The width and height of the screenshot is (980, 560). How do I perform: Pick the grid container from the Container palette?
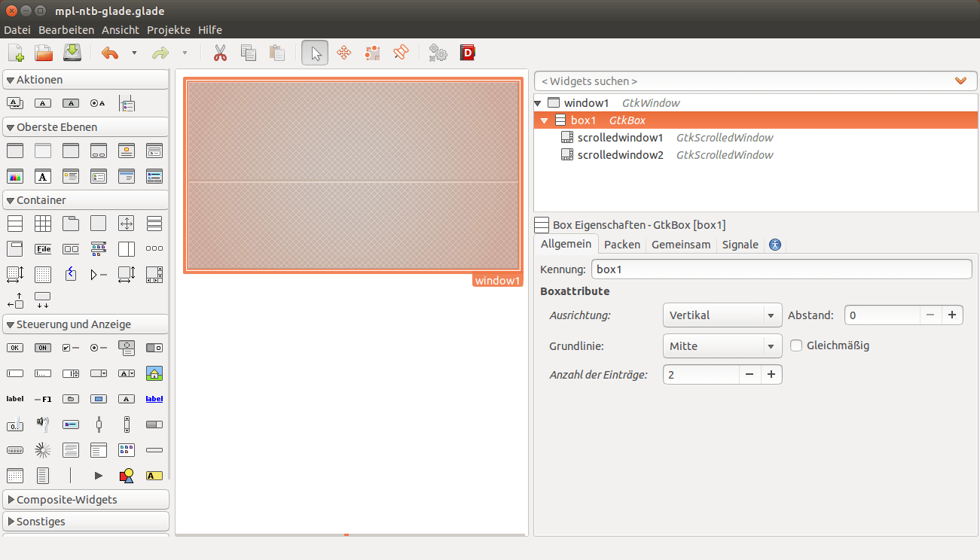pos(42,223)
